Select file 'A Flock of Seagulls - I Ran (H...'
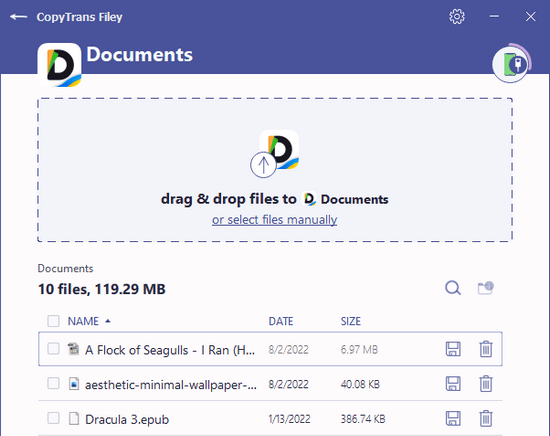 [170, 350]
